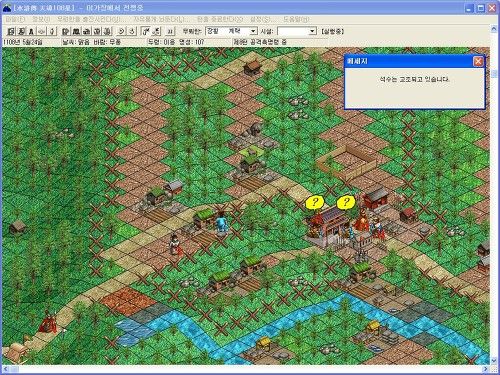The height and width of the screenshot is (375, 500).
Task: Open the 정보(I) menu
Action: [x=41, y=19]
